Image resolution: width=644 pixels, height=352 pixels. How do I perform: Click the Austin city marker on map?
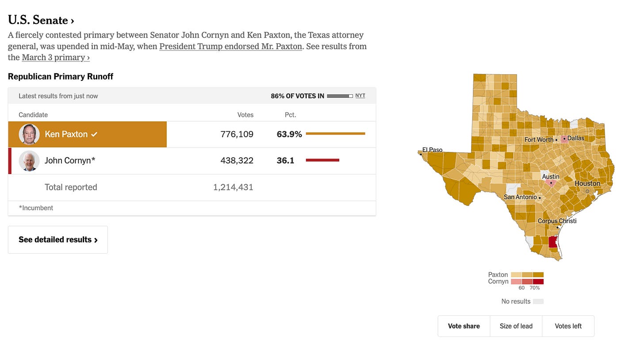(551, 183)
